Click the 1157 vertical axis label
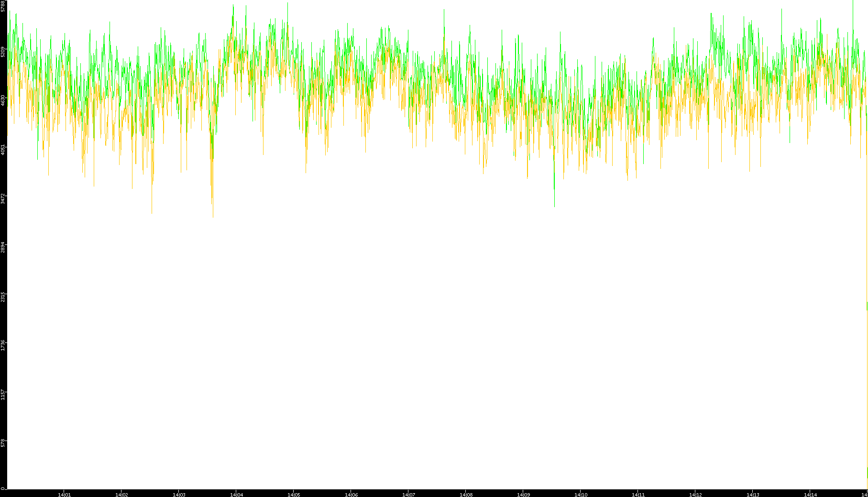 3,395
